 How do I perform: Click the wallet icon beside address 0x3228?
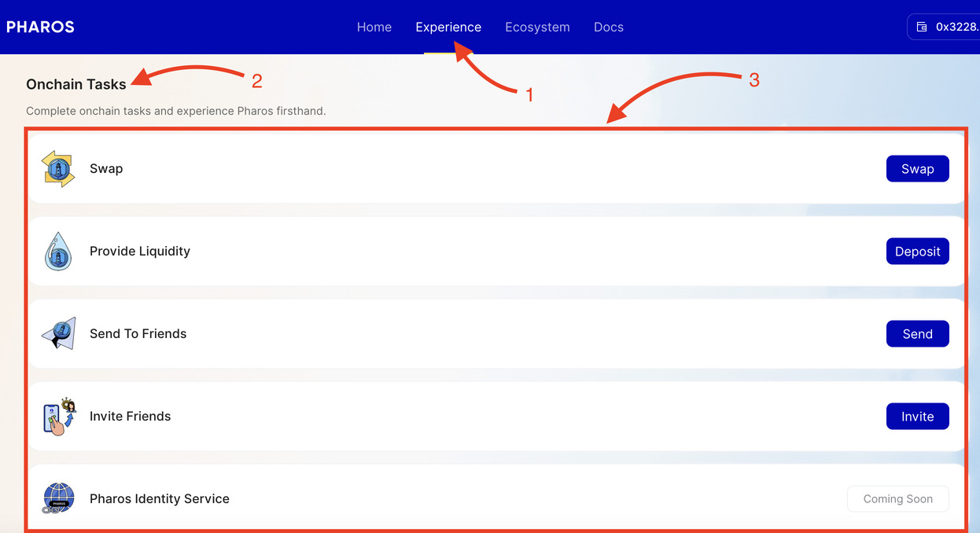(922, 27)
